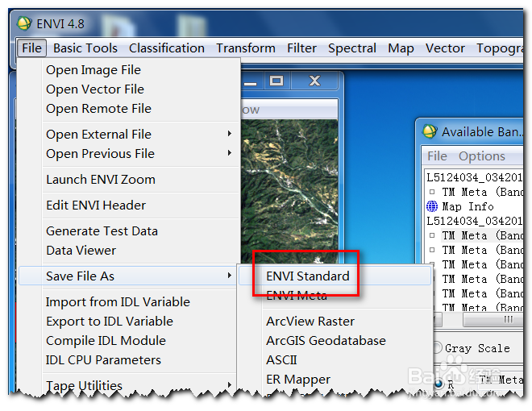Viewport: 532px width, 411px height.
Task: Choose Open Image File
Action: 94,70
